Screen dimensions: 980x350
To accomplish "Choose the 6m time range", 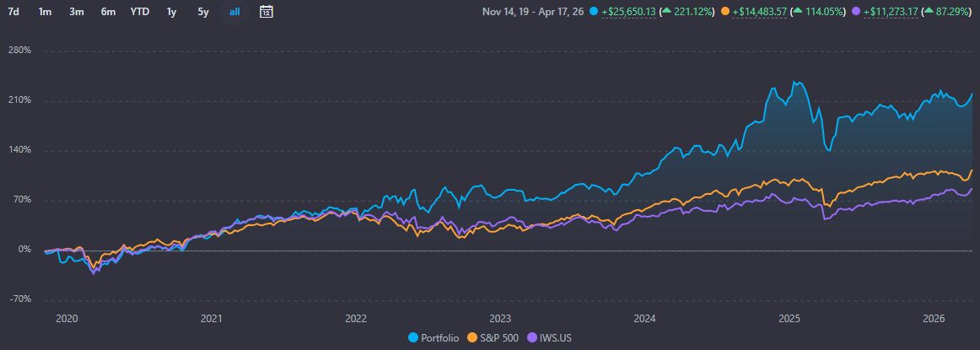I will (x=108, y=12).
